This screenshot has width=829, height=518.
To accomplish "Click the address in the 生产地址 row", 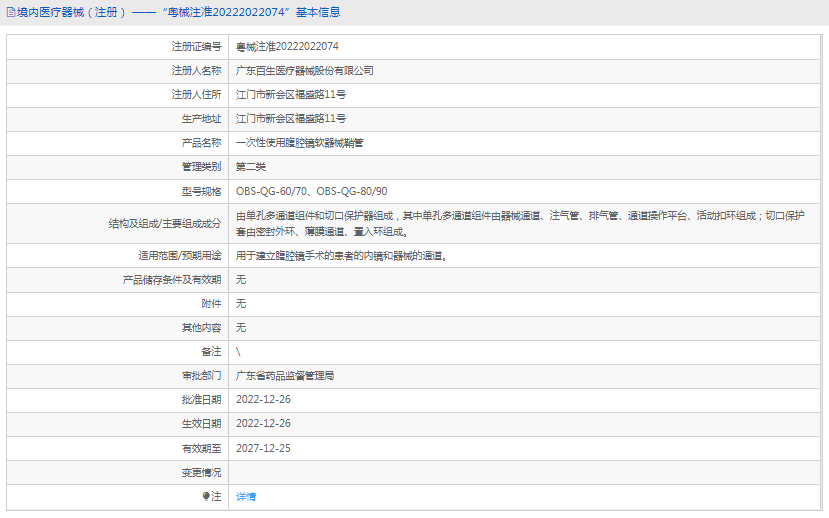I will (291, 118).
